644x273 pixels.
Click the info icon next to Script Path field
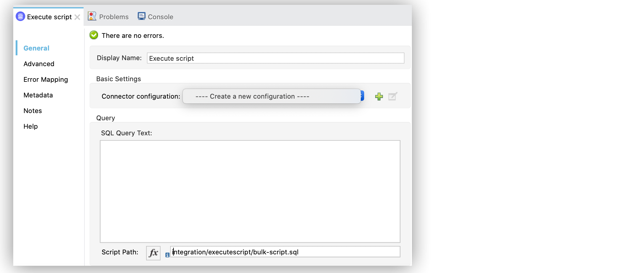(x=167, y=255)
